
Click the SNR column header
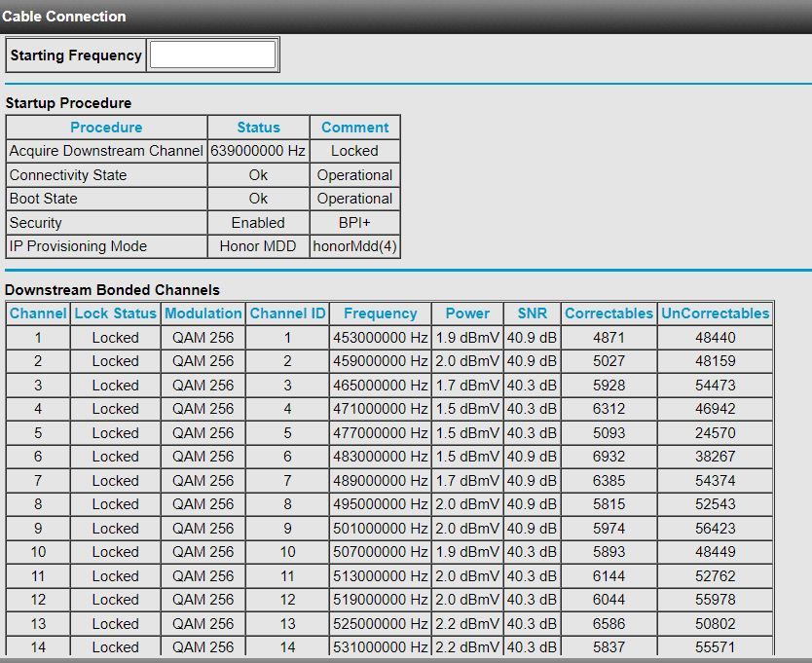tap(532, 313)
